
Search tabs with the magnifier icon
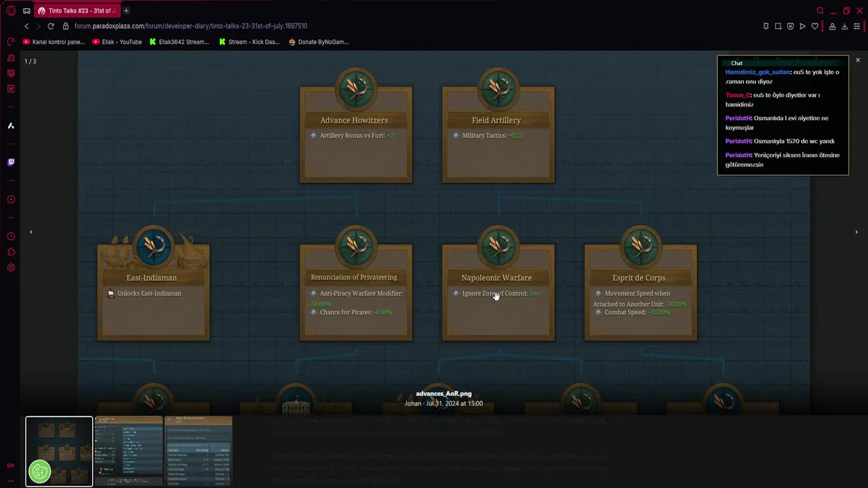click(x=820, y=11)
